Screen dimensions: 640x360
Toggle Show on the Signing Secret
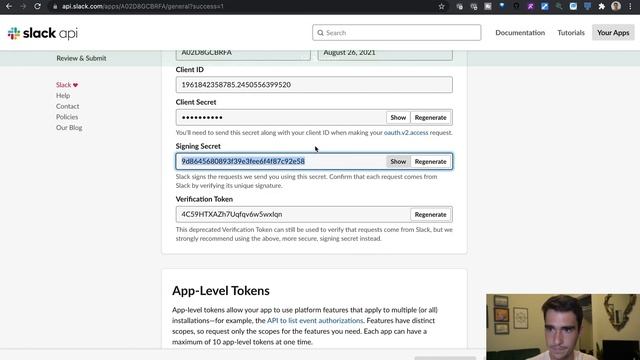(398, 162)
